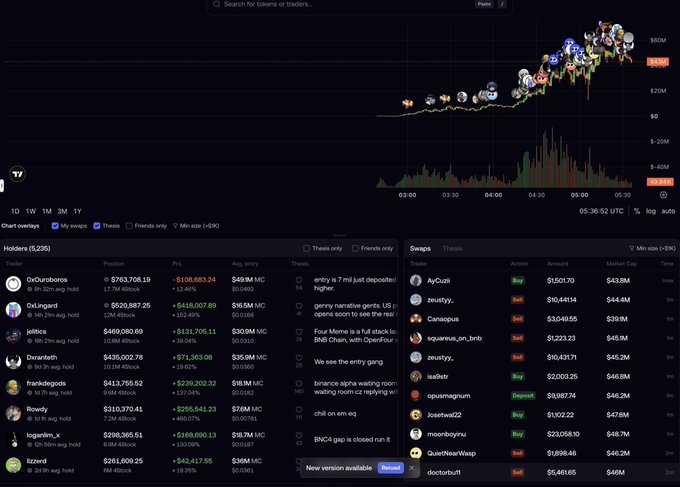Image resolution: width=680 pixels, height=487 pixels.
Task: Open AyCuzii avatar in Swaps
Action: click(416, 281)
